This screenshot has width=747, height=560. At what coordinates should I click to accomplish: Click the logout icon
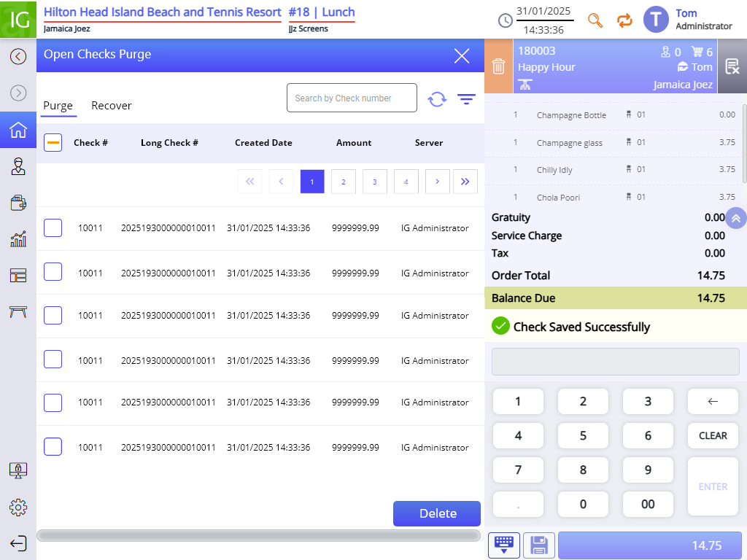[x=18, y=543]
